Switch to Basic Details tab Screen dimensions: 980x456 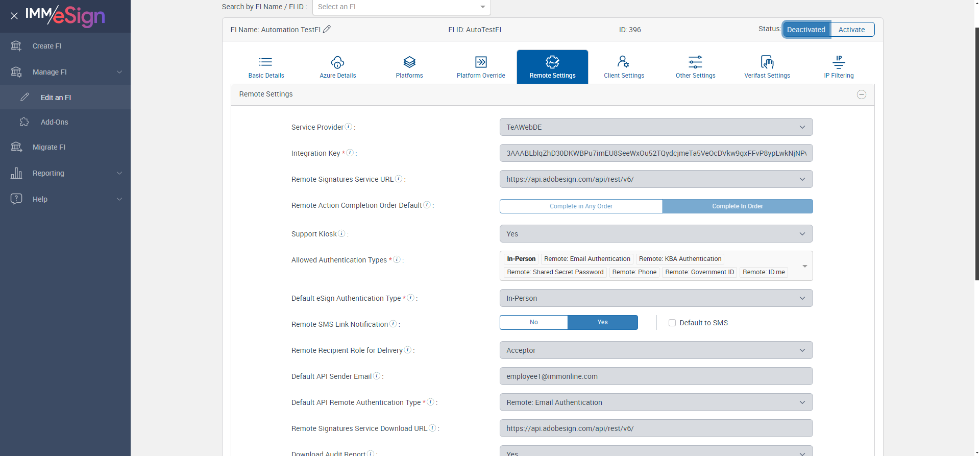[266, 67]
